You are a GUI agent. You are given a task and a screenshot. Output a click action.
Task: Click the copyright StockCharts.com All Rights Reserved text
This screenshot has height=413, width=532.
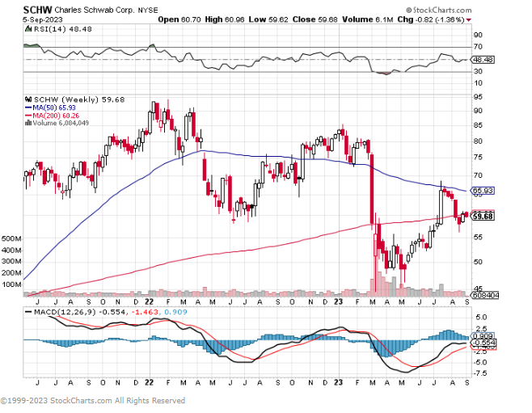pyautogui.click(x=93, y=401)
